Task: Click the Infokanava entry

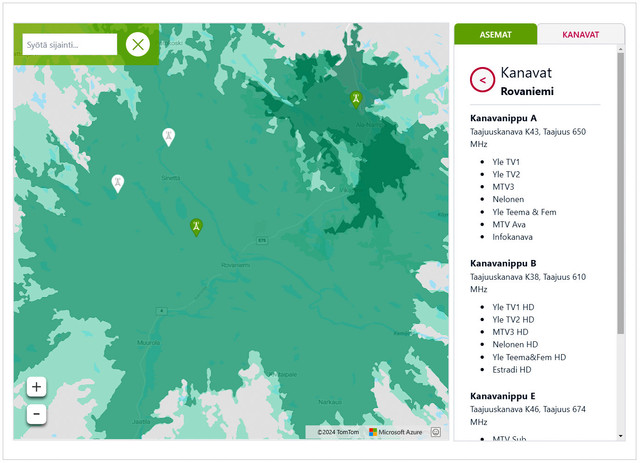Action: tap(512, 237)
